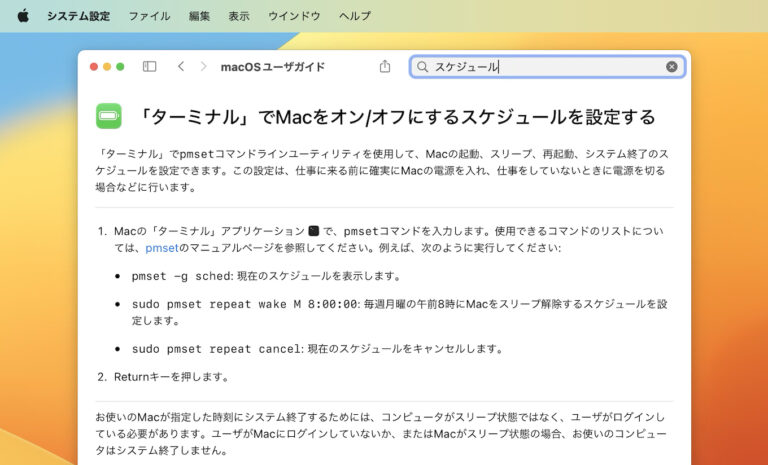Open the pmset manual page link
Screen dimensions: 768x465
tap(162, 248)
